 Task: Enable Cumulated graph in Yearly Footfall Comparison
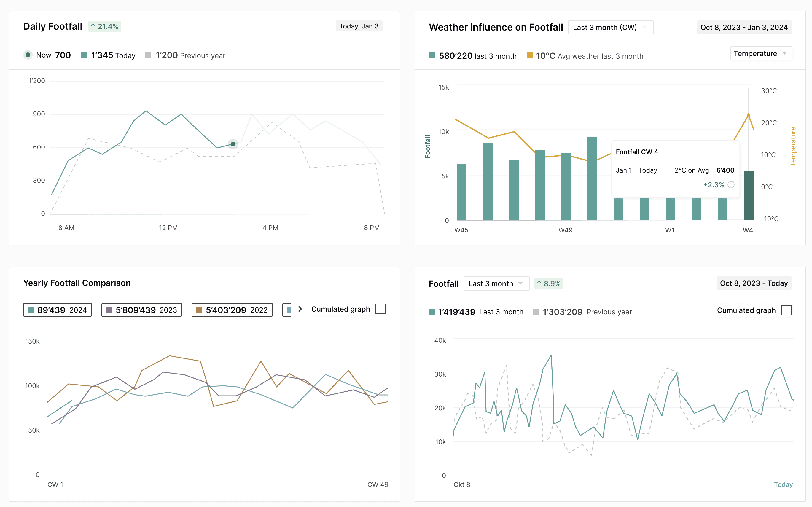[381, 309]
